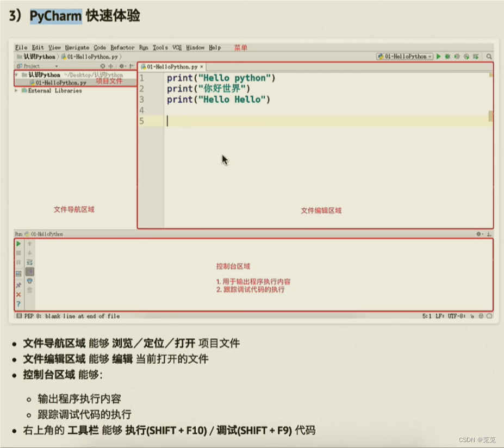This screenshot has height=448, width=504.
Task: Start debugging with the green bug icon
Action: (x=447, y=57)
